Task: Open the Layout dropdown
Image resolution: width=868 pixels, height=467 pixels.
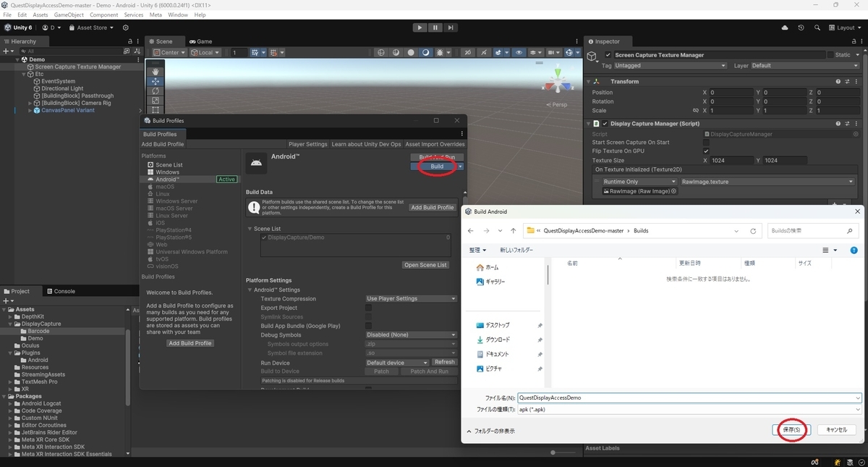Action: tap(845, 28)
